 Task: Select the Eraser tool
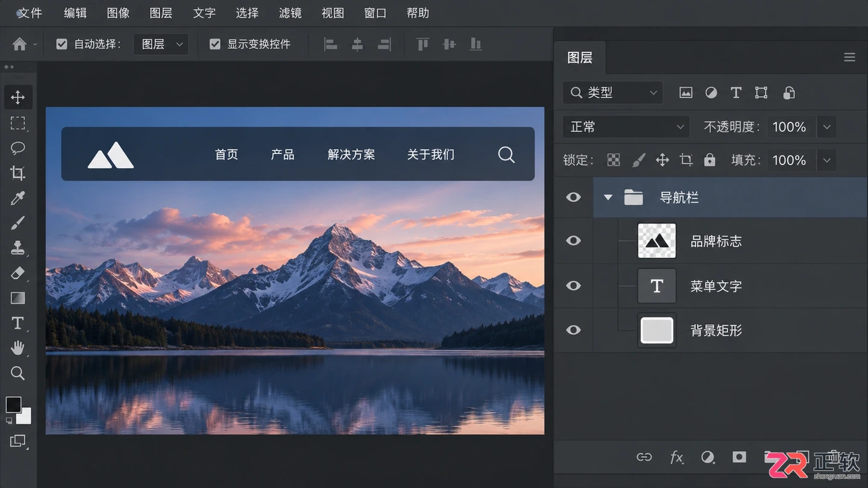(17, 273)
